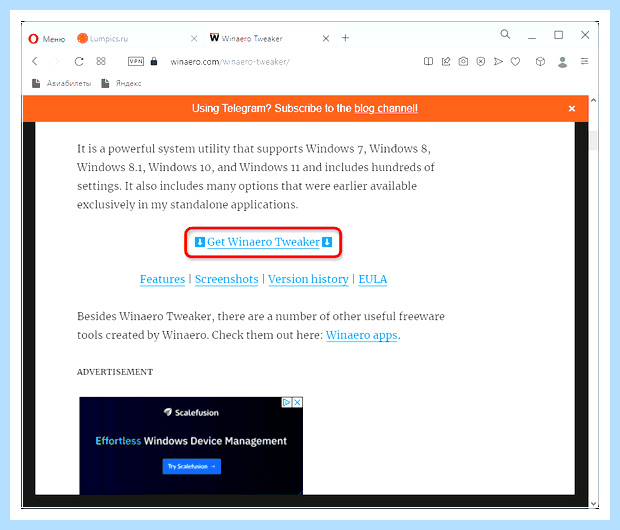Follow the blog channel link
620x530 pixels.
tap(386, 108)
